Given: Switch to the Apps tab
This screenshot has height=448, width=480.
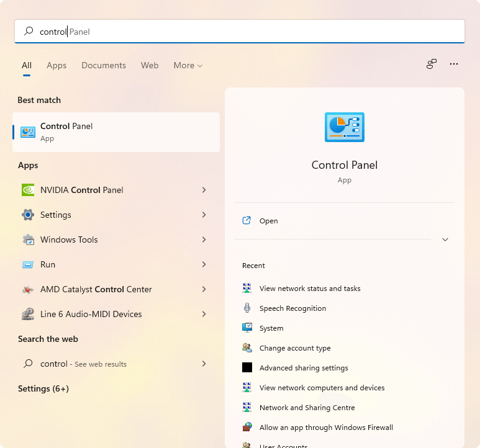Looking at the screenshot, I should pyautogui.click(x=57, y=65).
